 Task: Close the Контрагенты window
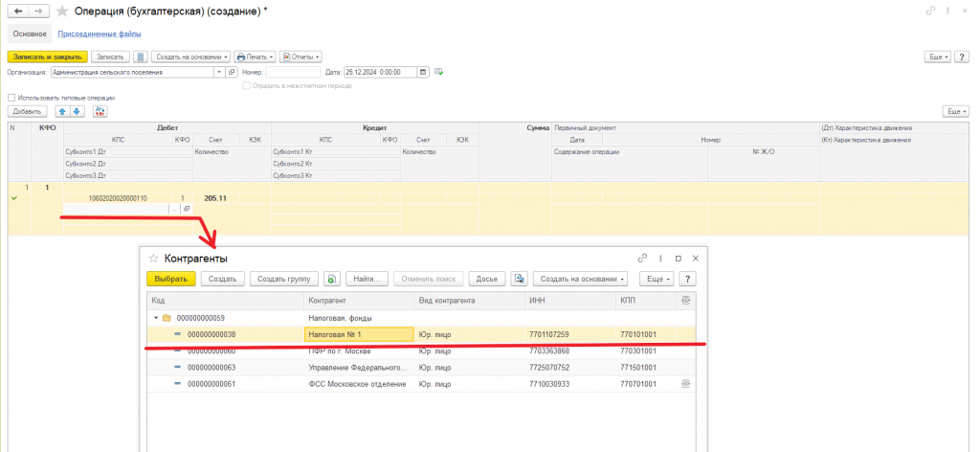[696, 259]
